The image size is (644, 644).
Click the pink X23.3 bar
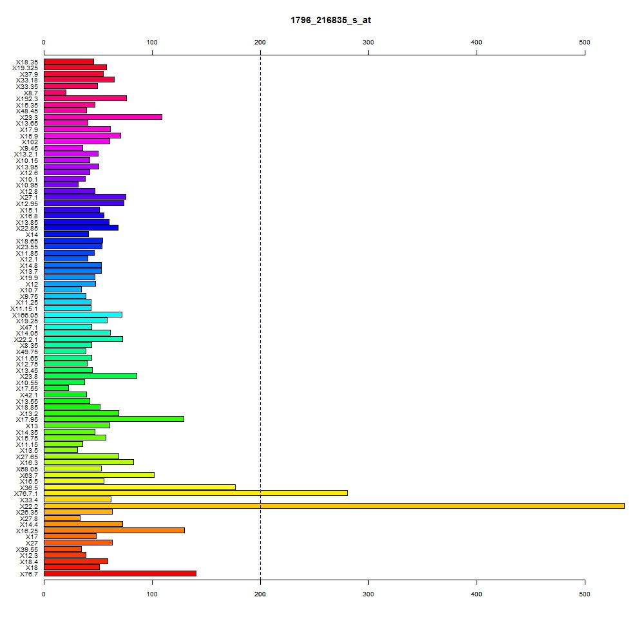pyautogui.click(x=103, y=117)
